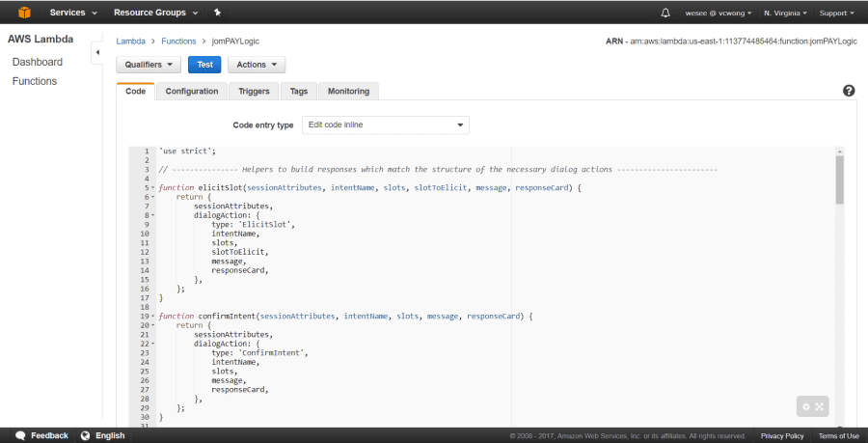868x443 pixels.
Task: Click the Helpers comment line in code
Action: (437, 170)
